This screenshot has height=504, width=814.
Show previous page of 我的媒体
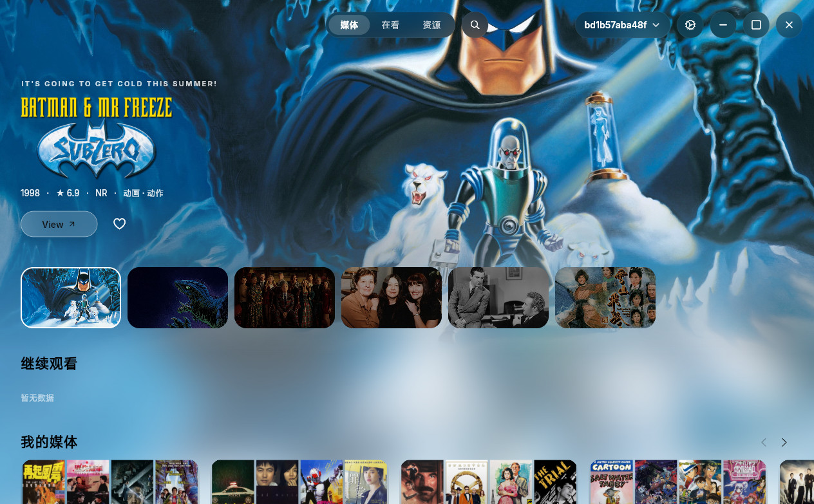pos(764,442)
